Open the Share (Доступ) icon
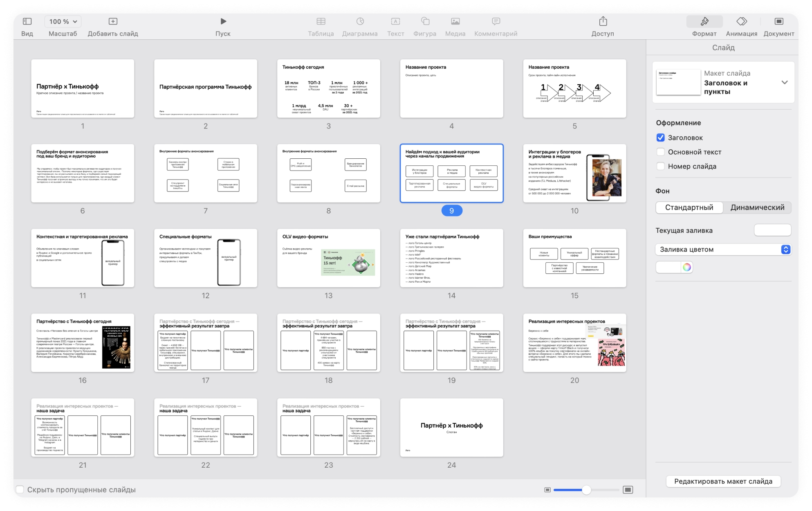The height and width of the screenshot is (511, 812). [603, 21]
